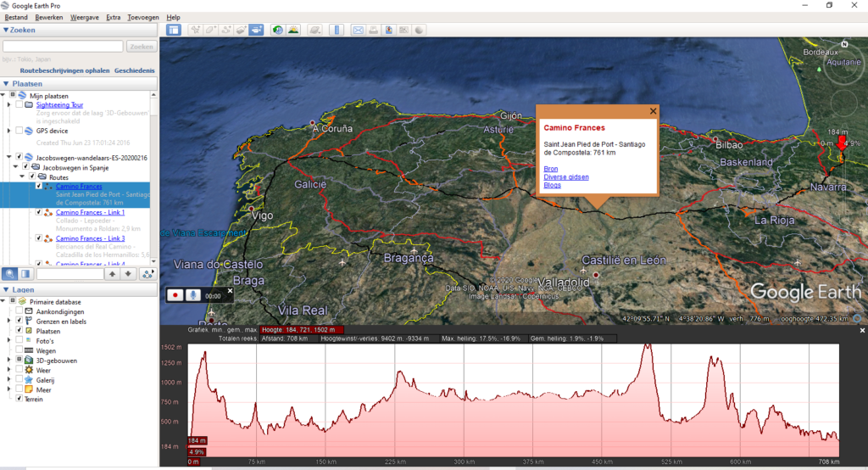The image size is (868, 470).
Task: Click in the Zoeken search input field
Action: [64, 47]
